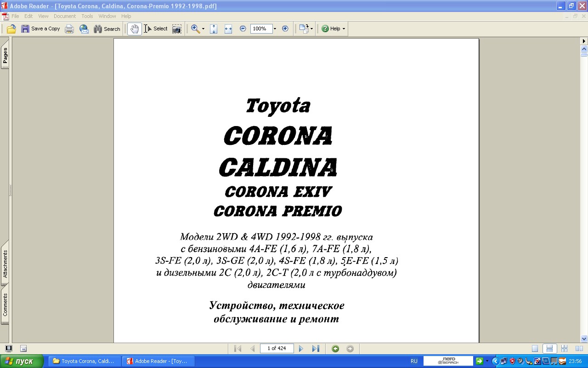Screen dimensions: 588x368
Task: Open the zoom percentage dropdown list
Action: (275, 29)
